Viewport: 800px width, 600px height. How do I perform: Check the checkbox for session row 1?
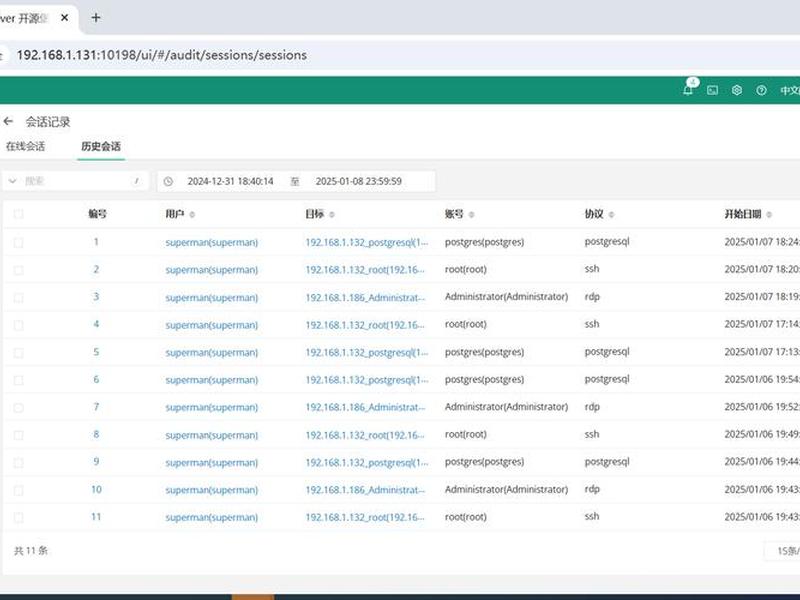pyautogui.click(x=19, y=243)
